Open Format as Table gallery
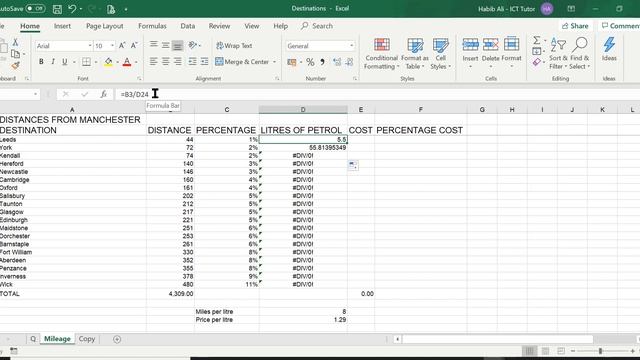This screenshot has height=360, width=640. 415,53
